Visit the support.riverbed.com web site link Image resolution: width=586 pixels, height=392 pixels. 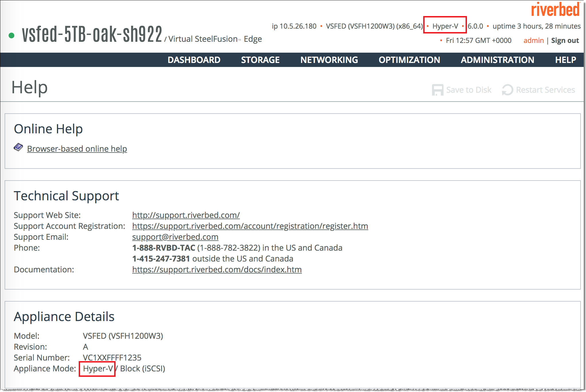pyautogui.click(x=186, y=215)
